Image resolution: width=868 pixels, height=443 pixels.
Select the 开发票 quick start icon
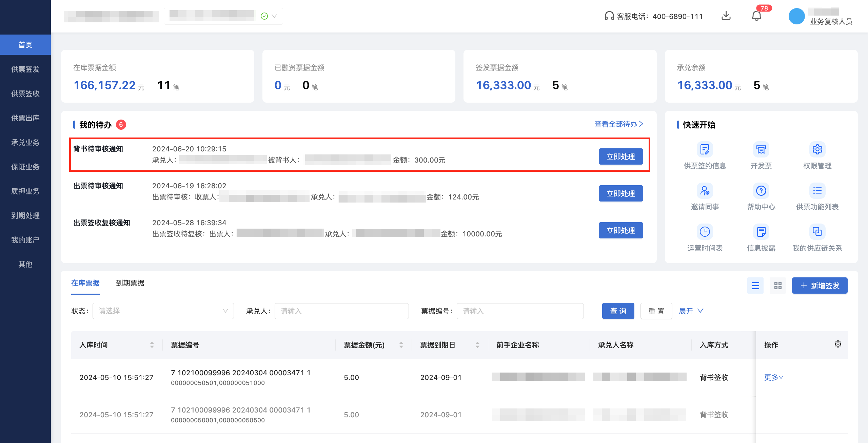[x=761, y=155]
